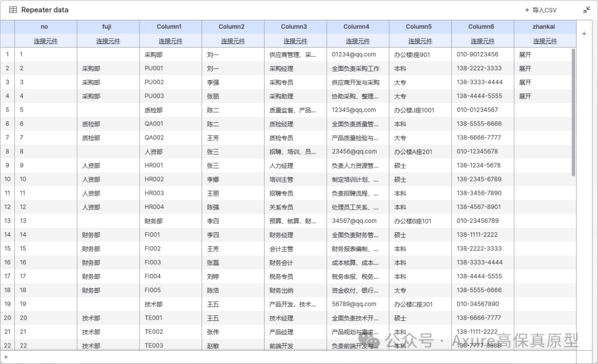
Task: Click cell HR001
Action: [x=171, y=165]
